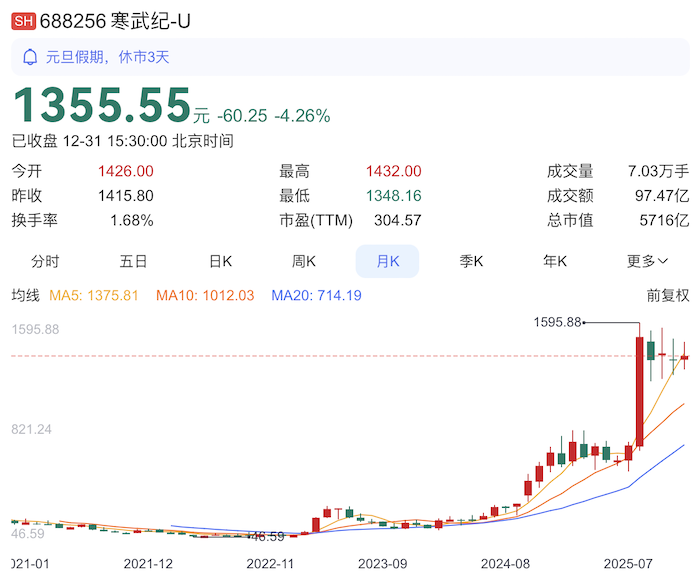Toggle the MA20 indicator legend
Image resolution: width=700 pixels, height=584 pixels.
point(315,295)
